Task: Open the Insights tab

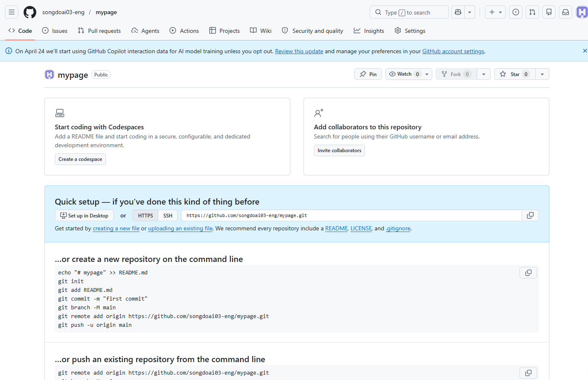Action: (369, 31)
